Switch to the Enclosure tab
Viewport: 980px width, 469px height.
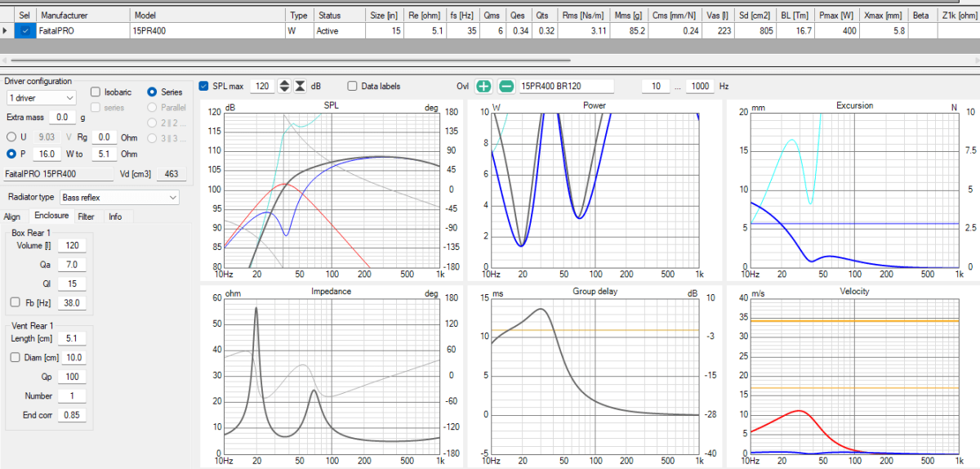click(51, 216)
